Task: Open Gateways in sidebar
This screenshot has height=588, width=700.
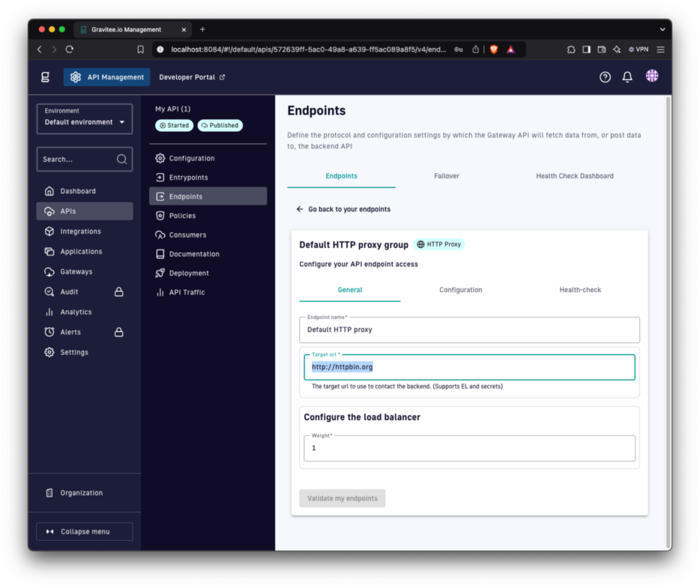Action: (x=85, y=271)
